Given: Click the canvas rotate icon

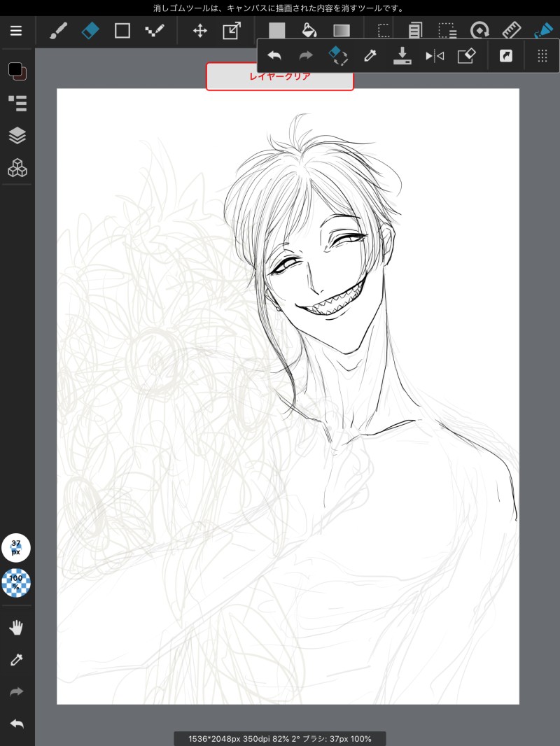Looking at the screenshot, I should click(479, 31).
